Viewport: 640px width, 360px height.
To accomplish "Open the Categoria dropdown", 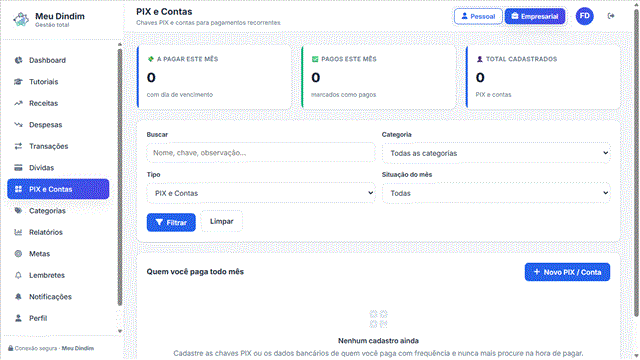I will pyautogui.click(x=496, y=153).
